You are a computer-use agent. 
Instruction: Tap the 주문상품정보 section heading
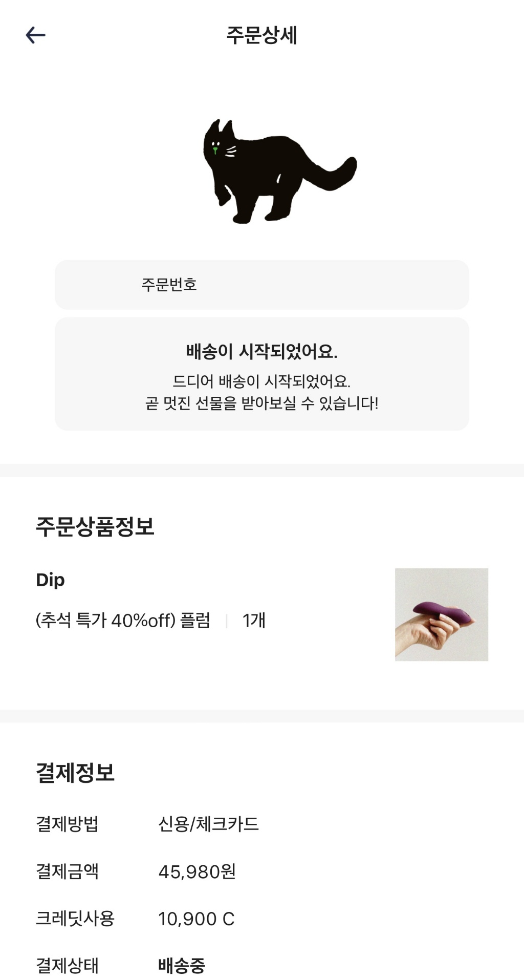pos(95,526)
